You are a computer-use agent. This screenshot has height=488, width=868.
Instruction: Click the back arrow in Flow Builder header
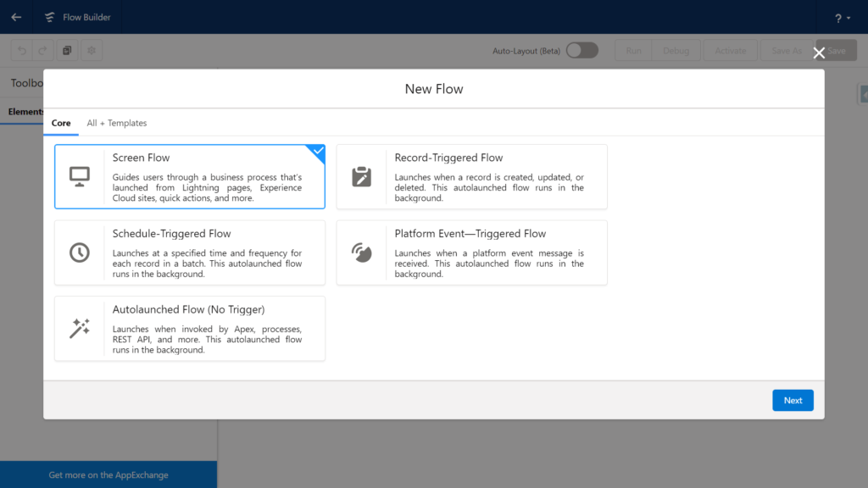pos(16,17)
